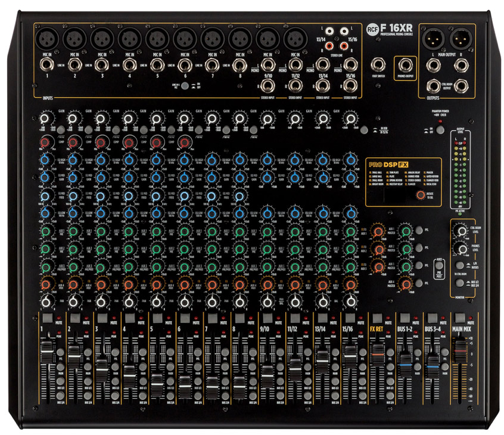Click the 9/10 stereo input L MONO jack
504x435 pixels.
[267, 64]
